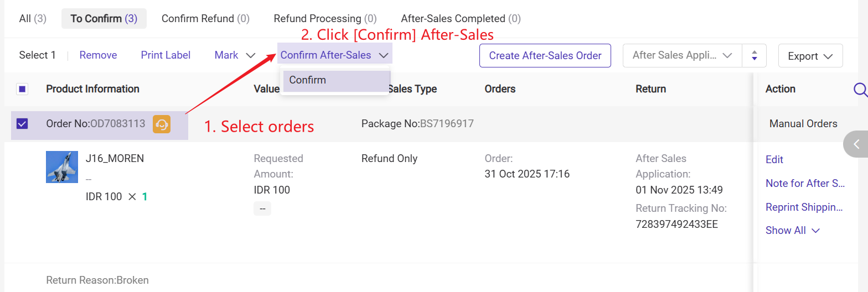Open the Confirm Refund tab
Viewport: 868px width, 292px height.
click(205, 19)
